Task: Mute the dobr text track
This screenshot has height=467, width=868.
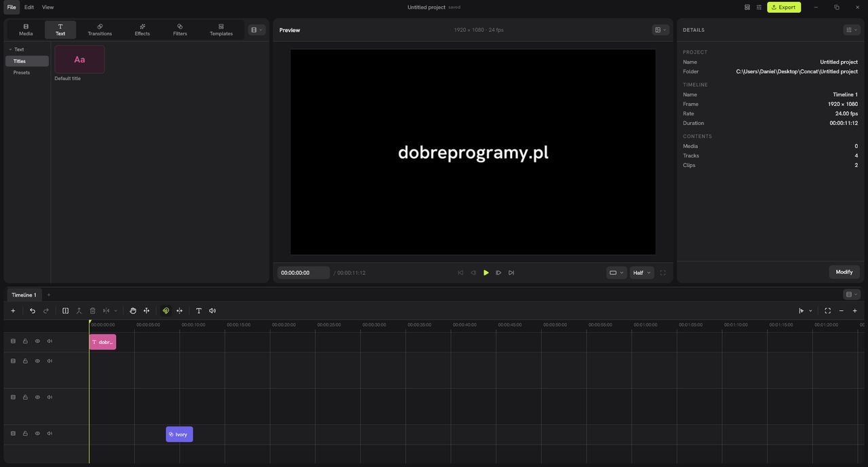Action: click(50, 341)
